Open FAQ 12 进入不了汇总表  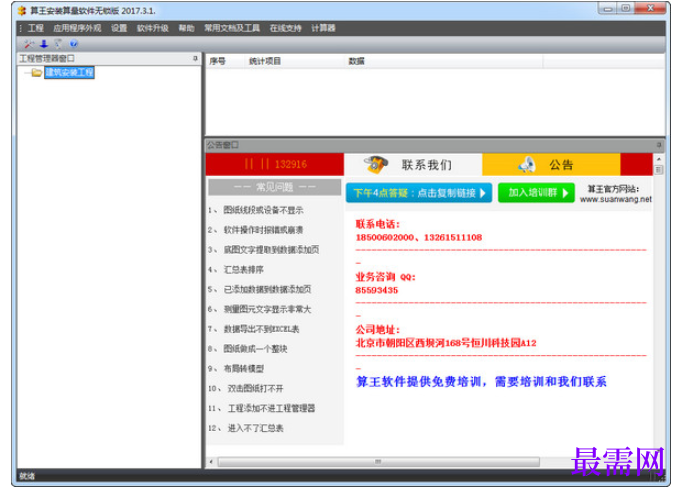tap(246, 429)
